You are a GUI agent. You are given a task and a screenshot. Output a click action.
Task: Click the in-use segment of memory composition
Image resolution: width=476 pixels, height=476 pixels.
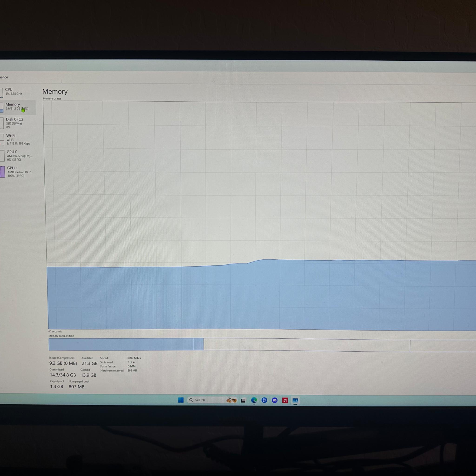point(121,344)
